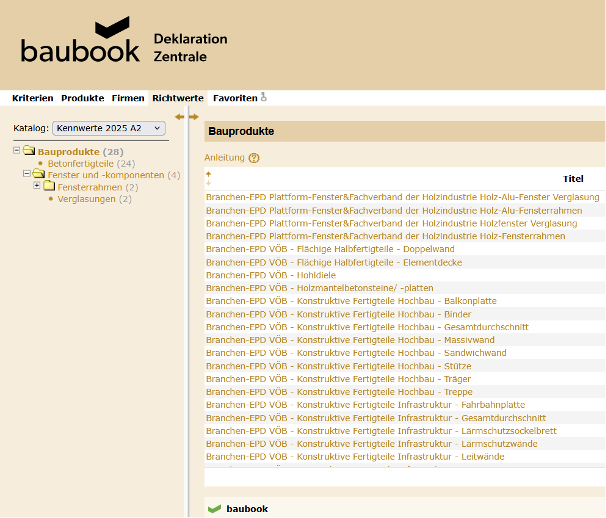606x518 pixels.
Task: Open VÖB Hochbau Massivwand entry
Action: tap(350, 340)
